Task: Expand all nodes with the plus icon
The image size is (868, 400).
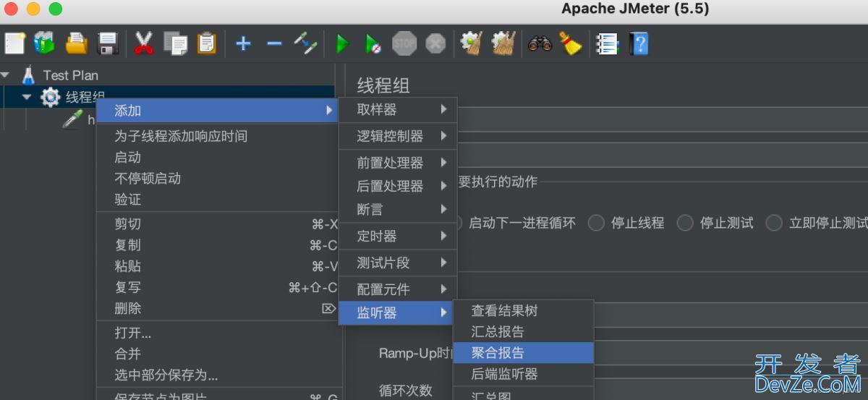Action: (243, 44)
